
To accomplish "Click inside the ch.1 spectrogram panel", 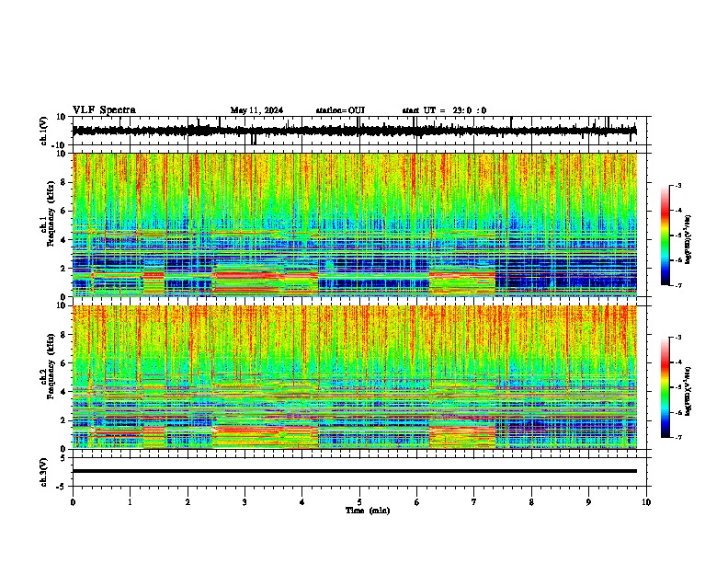I will coord(354,224).
